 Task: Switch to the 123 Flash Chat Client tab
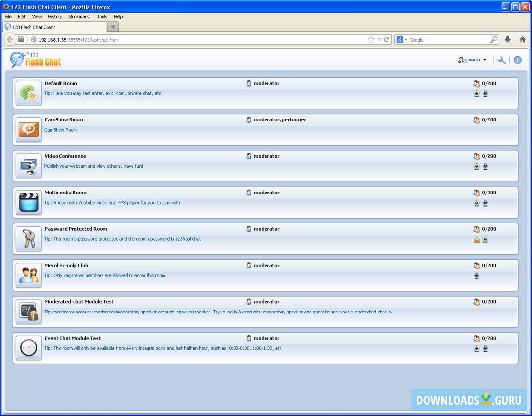[x=34, y=27]
